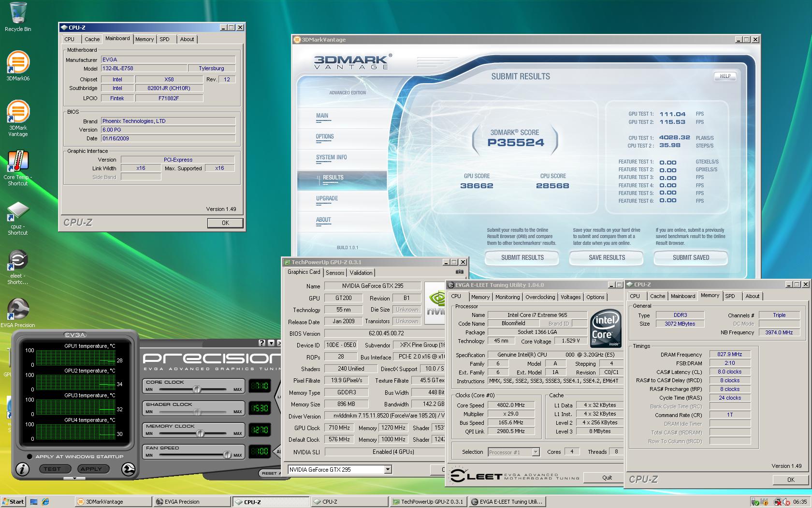This screenshot has height=508, width=812.
Task: Open the Monitoring tab in E-LEET
Action: [x=507, y=297]
